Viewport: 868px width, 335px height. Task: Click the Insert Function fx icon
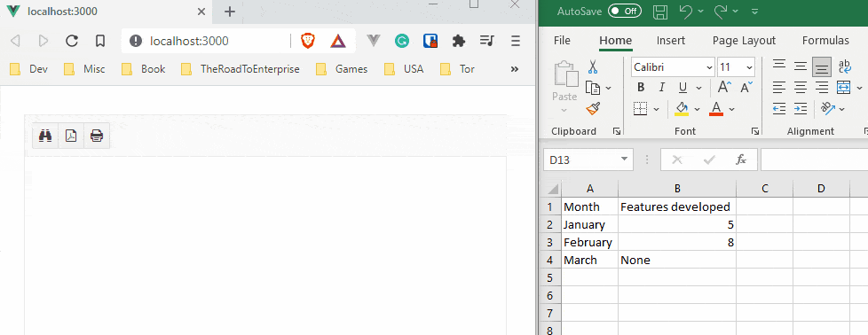[741, 160]
